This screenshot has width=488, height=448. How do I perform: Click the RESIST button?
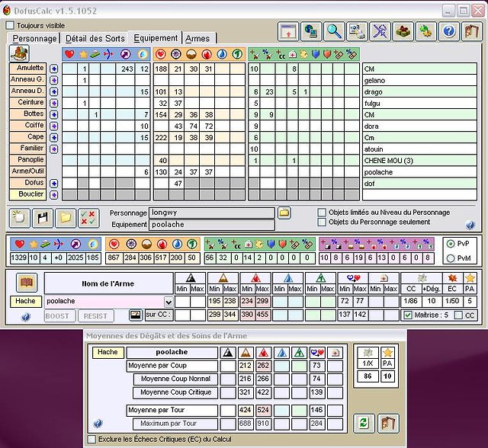click(95, 316)
